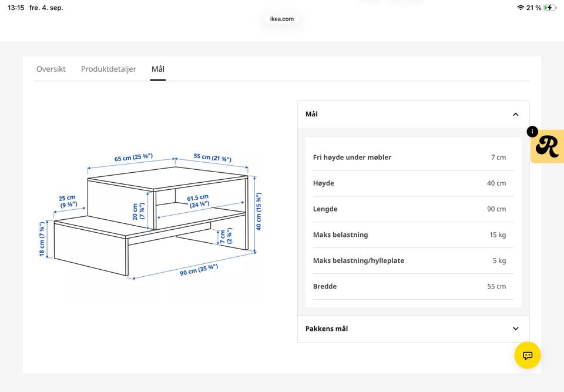The width and height of the screenshot is (564, 392).
Task: Select the Maks belastning 15 kg value
Action: [498, 235]
